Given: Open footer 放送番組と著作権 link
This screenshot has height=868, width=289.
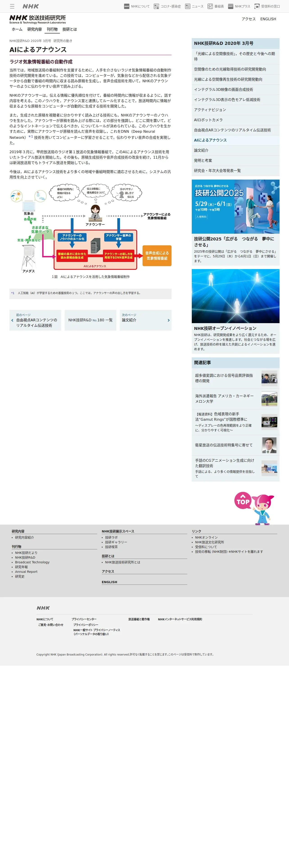Looking at the screenshot, I should [x=139, y=619].
